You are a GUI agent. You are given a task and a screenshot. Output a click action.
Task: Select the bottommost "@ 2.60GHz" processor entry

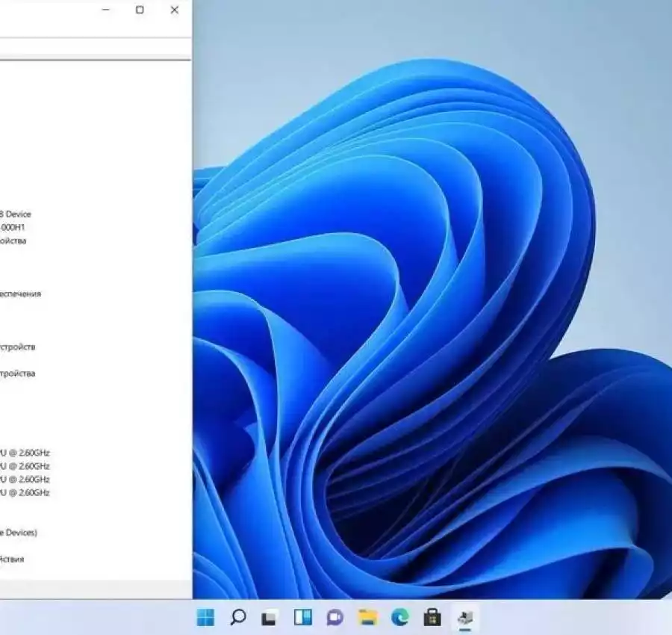[x=25, y=493]
